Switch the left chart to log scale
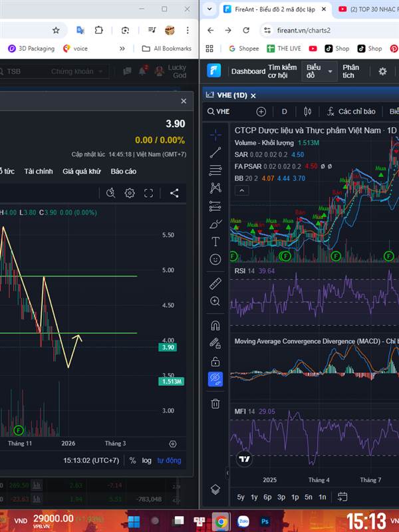This screenshot has height=532, width=399. (146, 460)
